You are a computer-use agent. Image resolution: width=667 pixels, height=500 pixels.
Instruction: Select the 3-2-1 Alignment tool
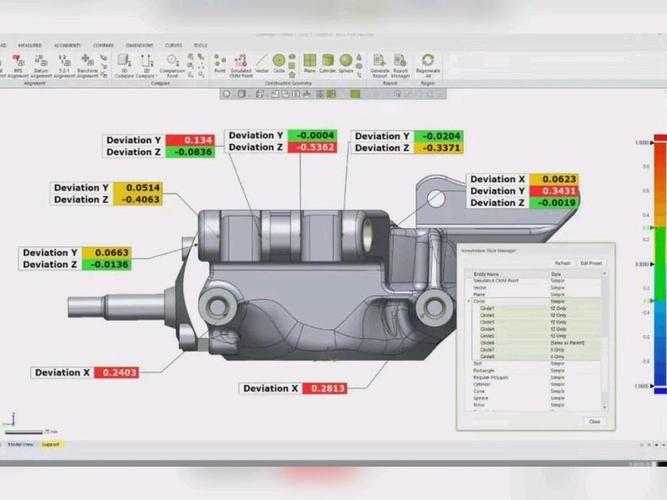(64, 66)
